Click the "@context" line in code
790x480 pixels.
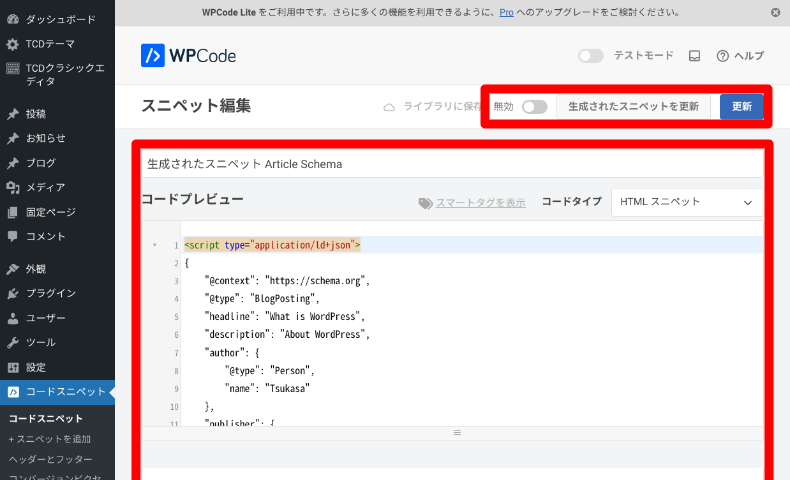click(287, 281)
